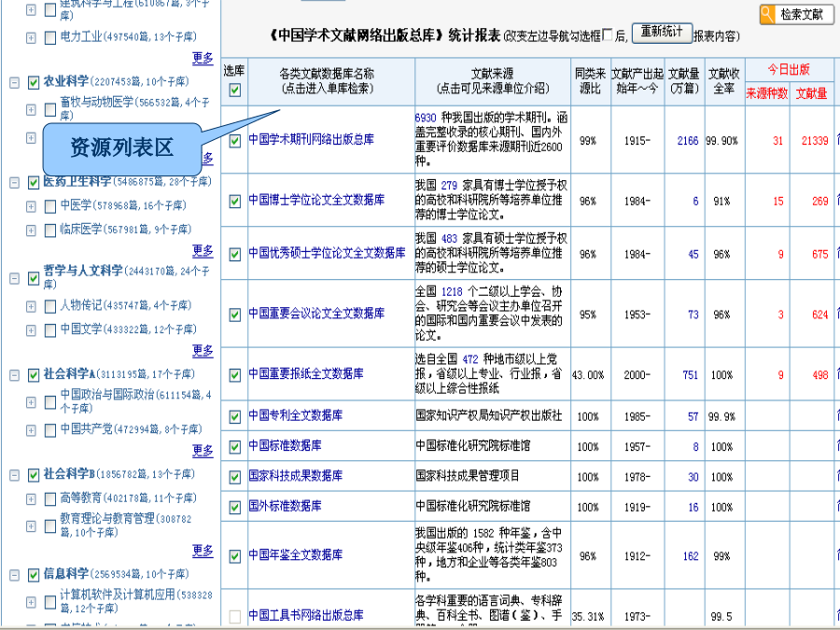Uncheck the 中国博士学位论文全文数据库 row checkbox
The height and width of the screenshot is (630, 840).
tap(234, 201)
